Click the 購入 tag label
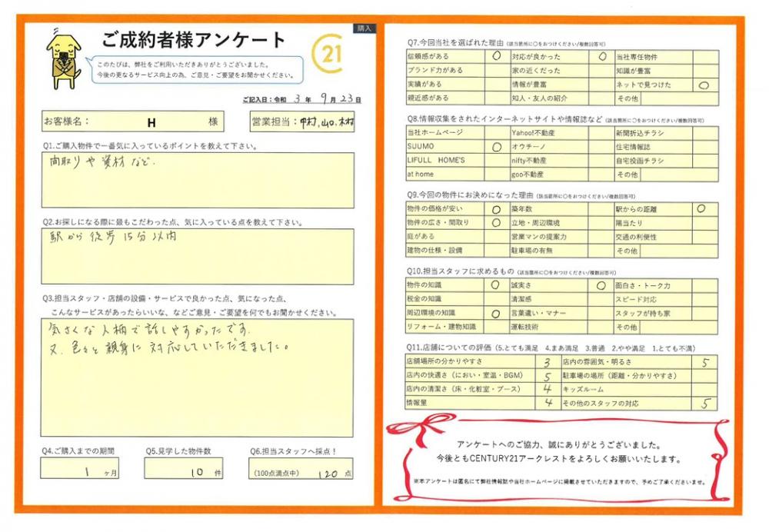 coord(364,28)
